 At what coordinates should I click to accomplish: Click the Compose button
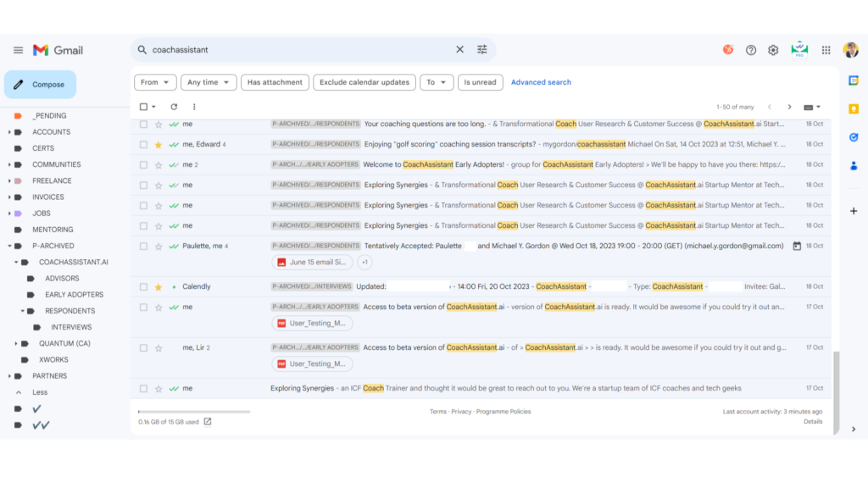[41, 85]
